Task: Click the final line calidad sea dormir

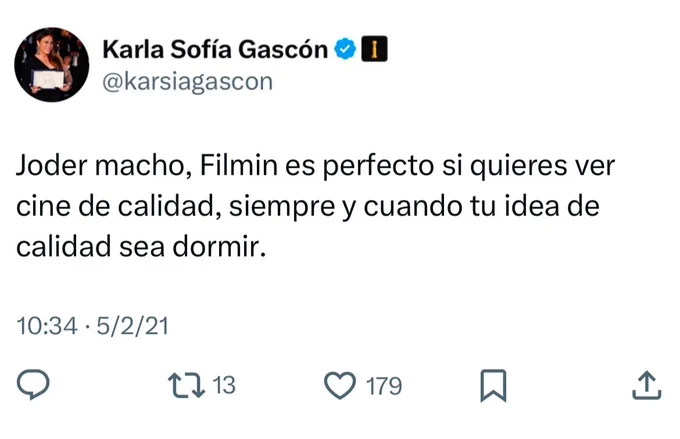Action: 141,246
